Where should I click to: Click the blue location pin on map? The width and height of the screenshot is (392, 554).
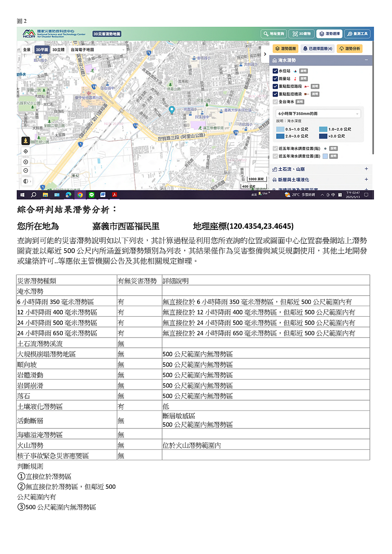click(172, 110)
